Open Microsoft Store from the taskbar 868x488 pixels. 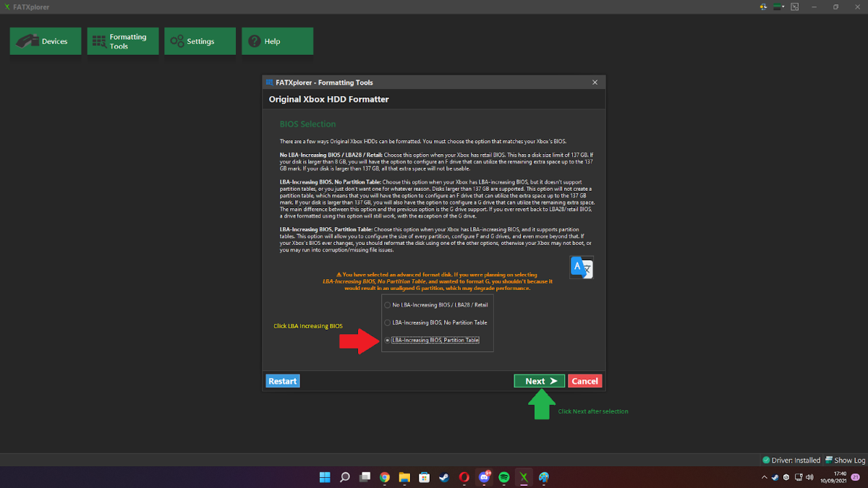pos(425,477)
